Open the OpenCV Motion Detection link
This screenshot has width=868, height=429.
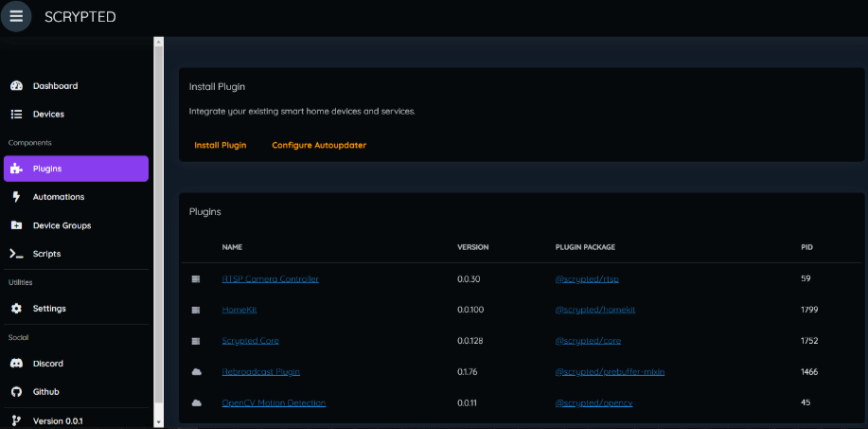click(274, 403)
